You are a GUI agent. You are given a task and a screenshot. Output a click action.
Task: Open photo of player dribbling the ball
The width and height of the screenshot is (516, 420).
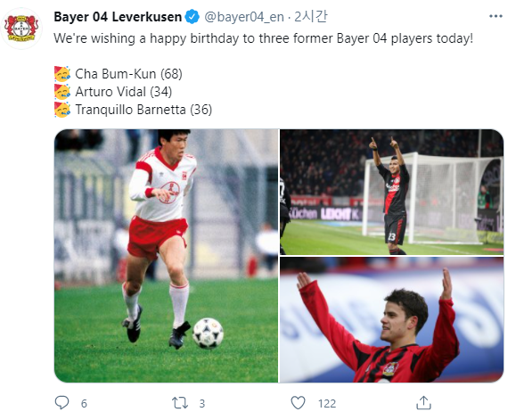pyautogui.click(x=166, y=256)
